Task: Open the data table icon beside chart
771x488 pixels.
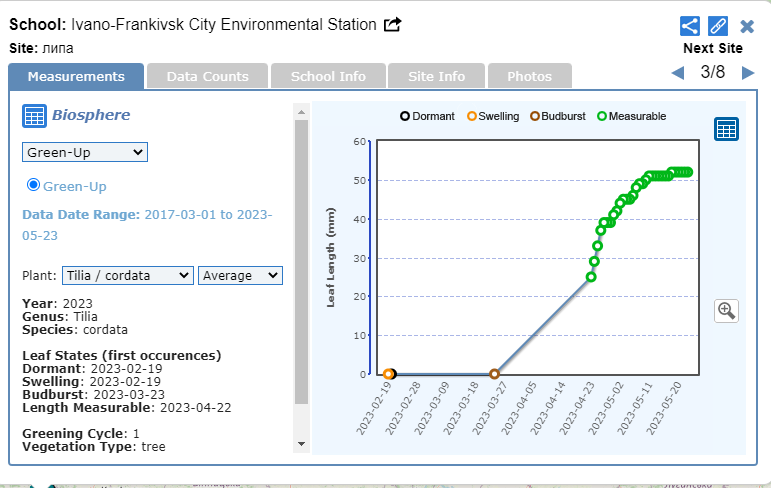Action: pos(726,129)
